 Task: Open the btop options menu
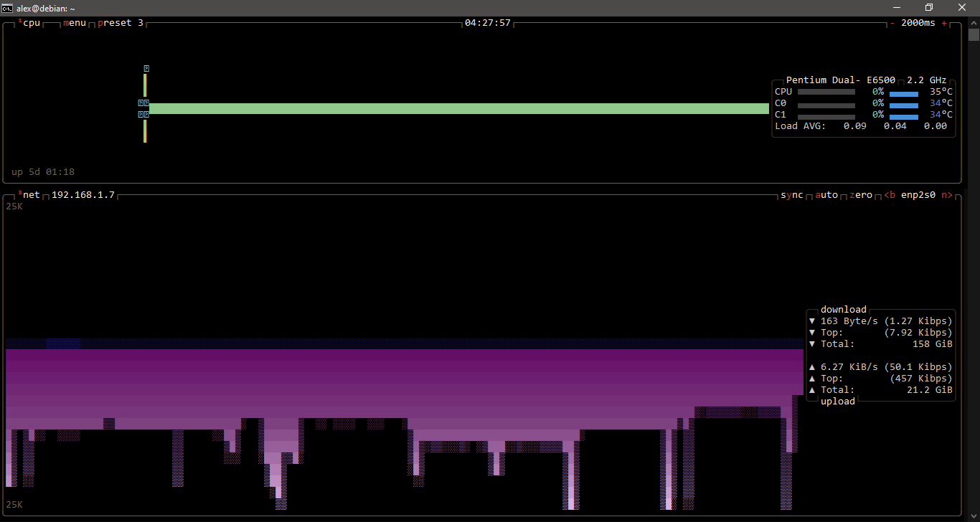(74, 22)
